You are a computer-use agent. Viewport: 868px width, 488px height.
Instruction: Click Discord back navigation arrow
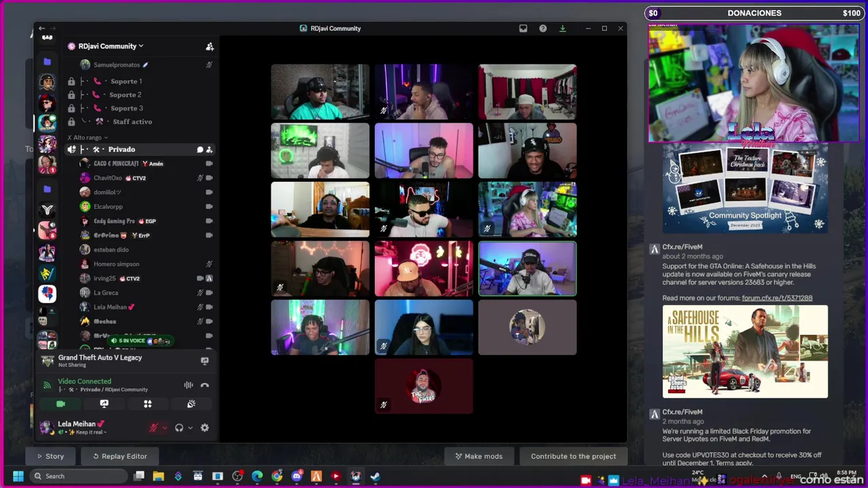pyautogui.click(x=41, y=28)
